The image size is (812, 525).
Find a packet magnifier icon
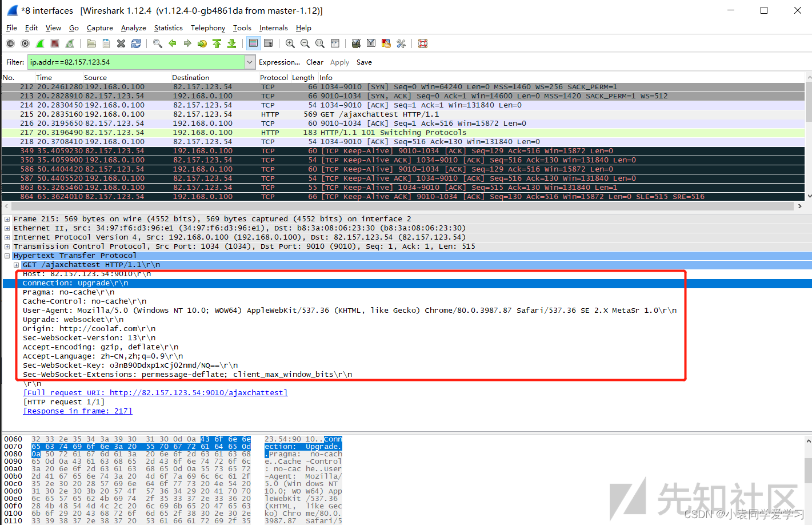pyautogui.click(x=158, y=43)
